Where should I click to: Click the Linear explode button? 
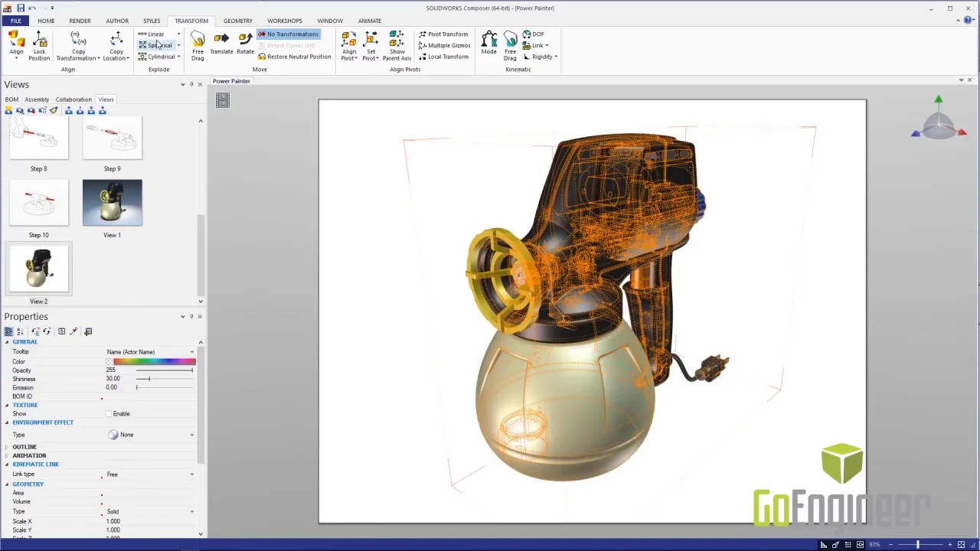(152, 34)
